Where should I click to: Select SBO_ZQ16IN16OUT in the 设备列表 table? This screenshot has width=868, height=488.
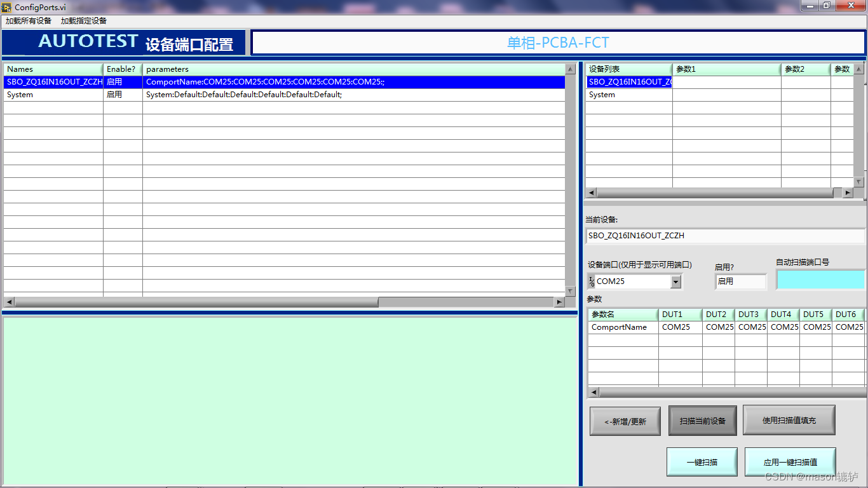coord(629,82)
